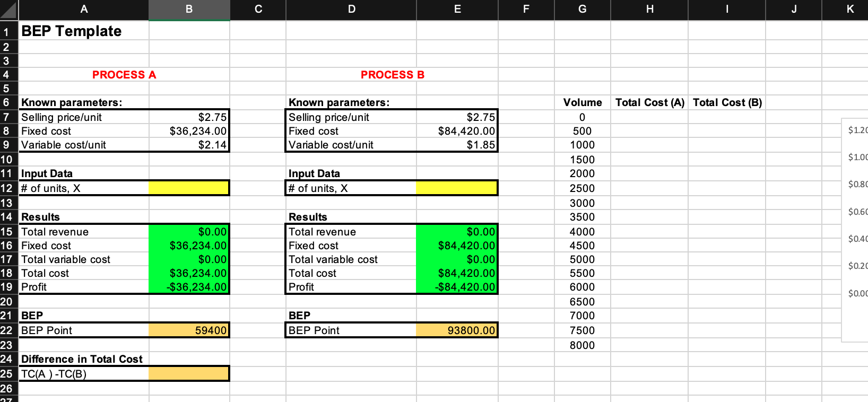Select Process A fixed cost $36,234.00 in row 8
The width and height of the screenshot is (868, 402).
(x=189, y=131)
